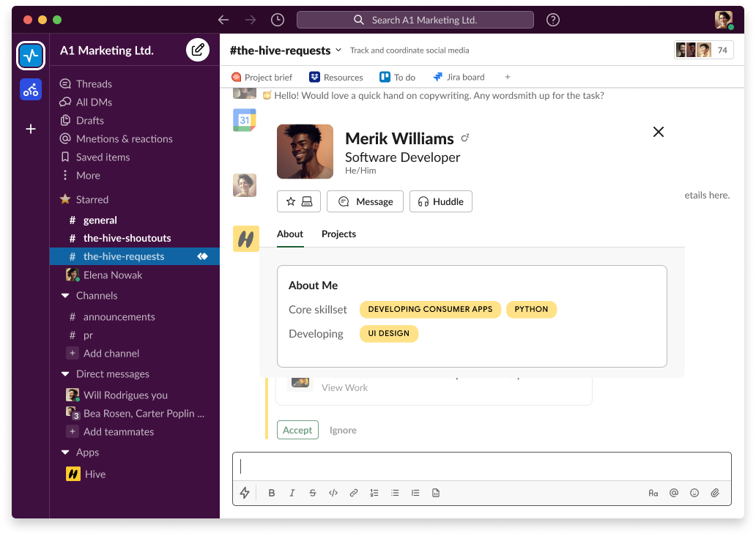Collapse the Channels section
This screenshot has width=756, height=536.
click(x=64, y=296)
